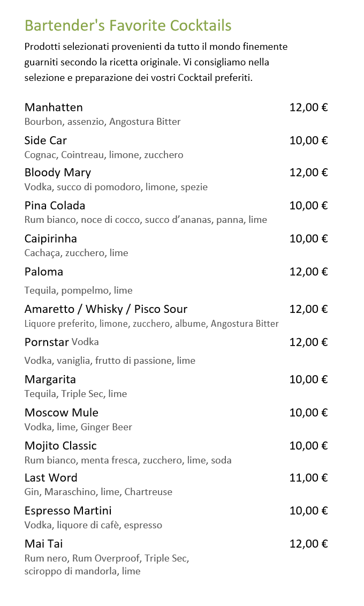Click the Mojito Classic cocktail name
The image size is (364, 606).
[x=60, y=446]
